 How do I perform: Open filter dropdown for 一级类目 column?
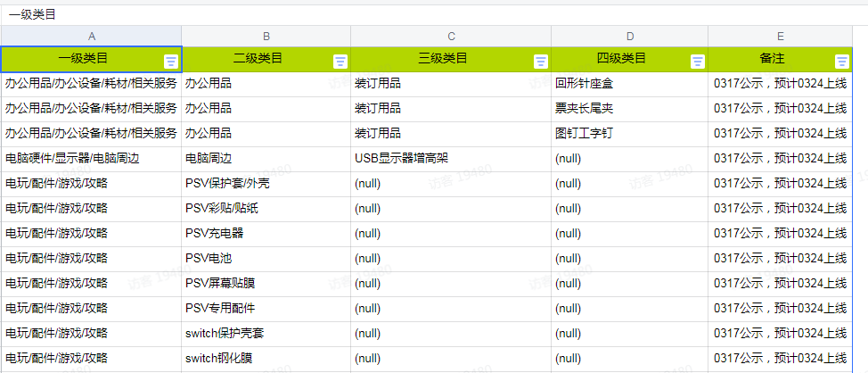171,62
